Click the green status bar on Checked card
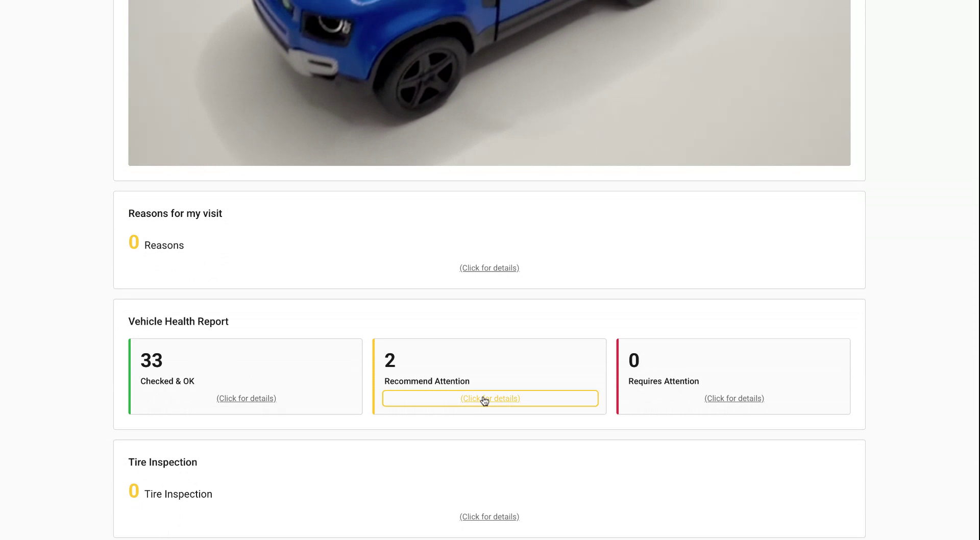The image size is (980, 540). tap(130, 376)
